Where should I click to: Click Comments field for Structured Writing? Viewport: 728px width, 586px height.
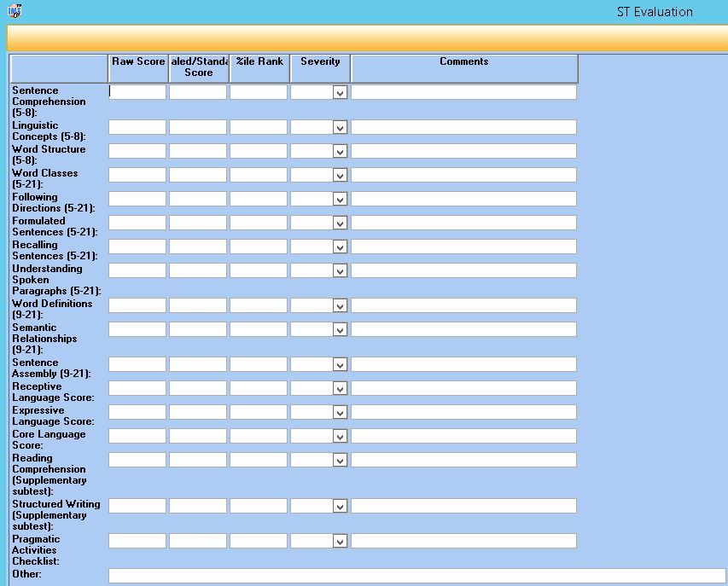[x=463, y=506]
